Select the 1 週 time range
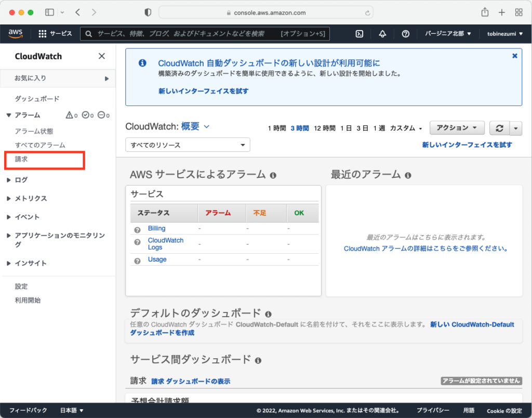This screenshot has height=418, width=532. (379, 128)
